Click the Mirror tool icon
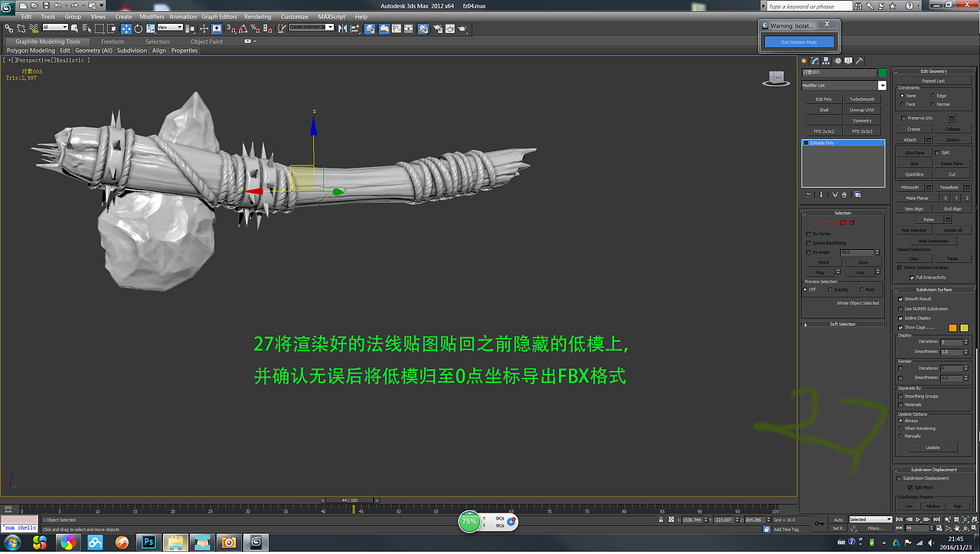This screenshot has height=554, width=980. pyautogui.click(x=342, y=29)
